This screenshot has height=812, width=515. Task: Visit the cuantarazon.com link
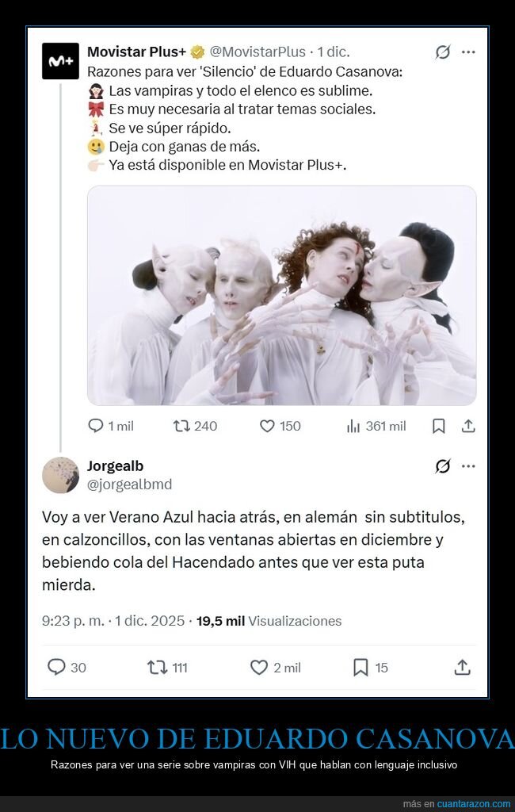[474, 804]
